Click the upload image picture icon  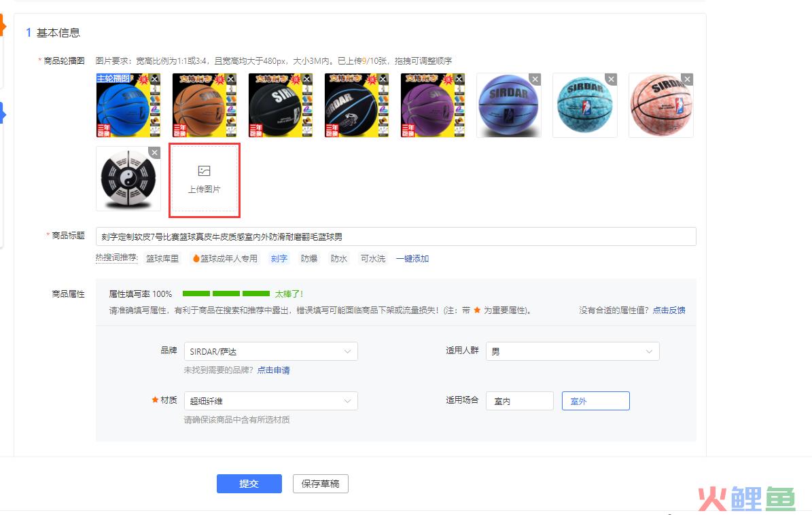coord(204,171)
